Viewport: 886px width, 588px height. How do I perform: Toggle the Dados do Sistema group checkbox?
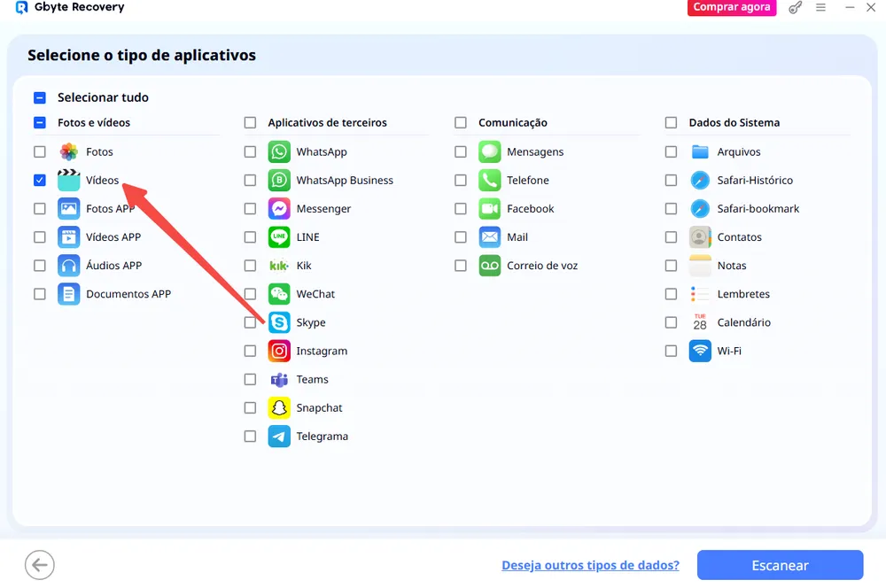coord(671,123)
